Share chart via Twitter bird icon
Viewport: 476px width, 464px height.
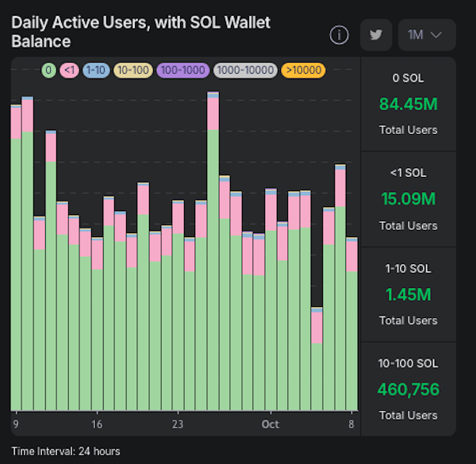(376, 35)
